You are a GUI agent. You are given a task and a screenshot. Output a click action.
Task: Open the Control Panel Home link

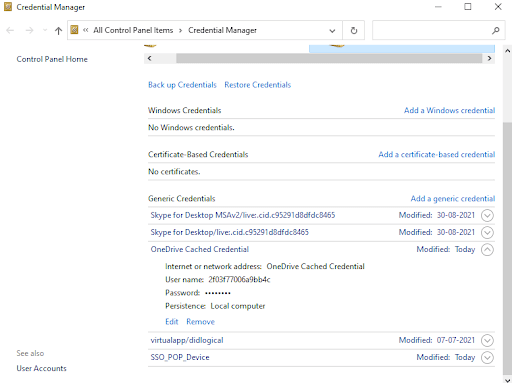click(52, 59)
